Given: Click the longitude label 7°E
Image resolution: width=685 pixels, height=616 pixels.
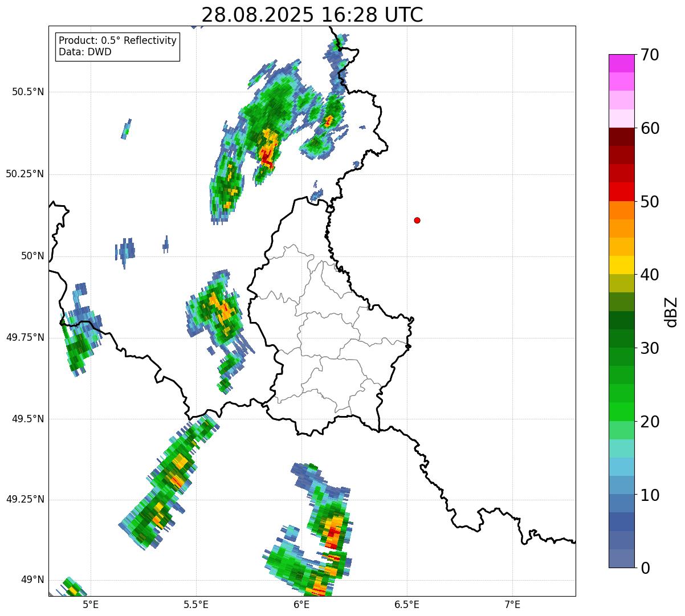Looking at the screenshot, I should click(513, 604).
